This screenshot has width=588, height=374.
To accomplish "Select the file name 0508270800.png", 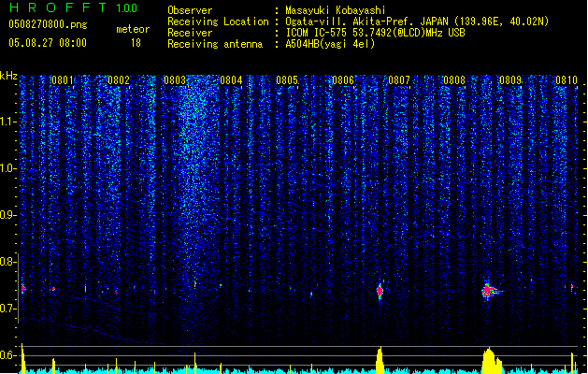I will (x=48, y=24).
